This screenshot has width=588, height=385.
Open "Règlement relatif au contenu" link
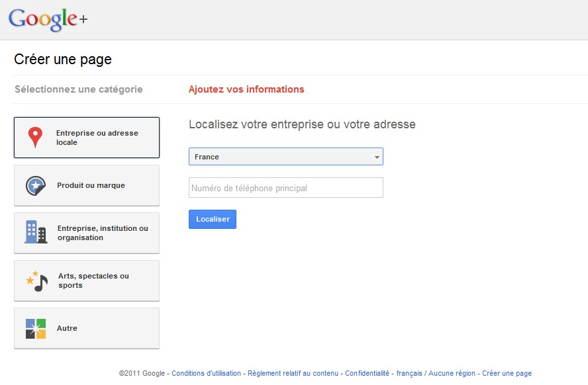(x=293, y=373)
